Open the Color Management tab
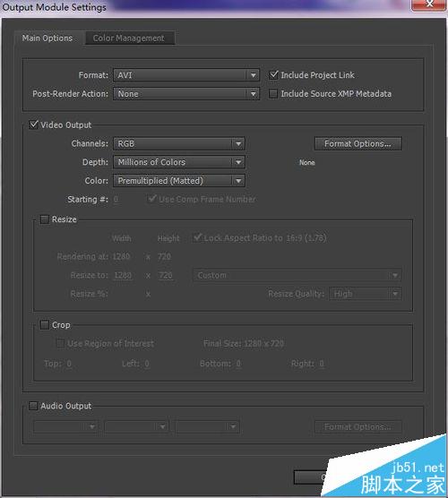 (129, 39)
